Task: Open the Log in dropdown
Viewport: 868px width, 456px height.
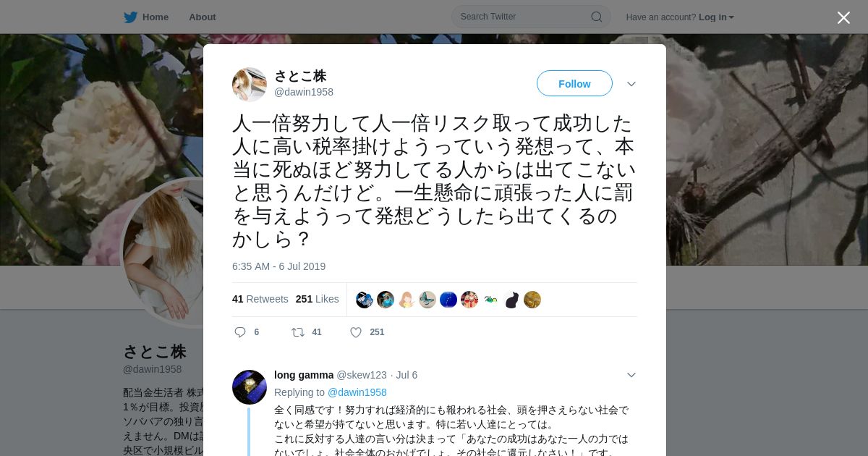Action: (x=716, y=17)
